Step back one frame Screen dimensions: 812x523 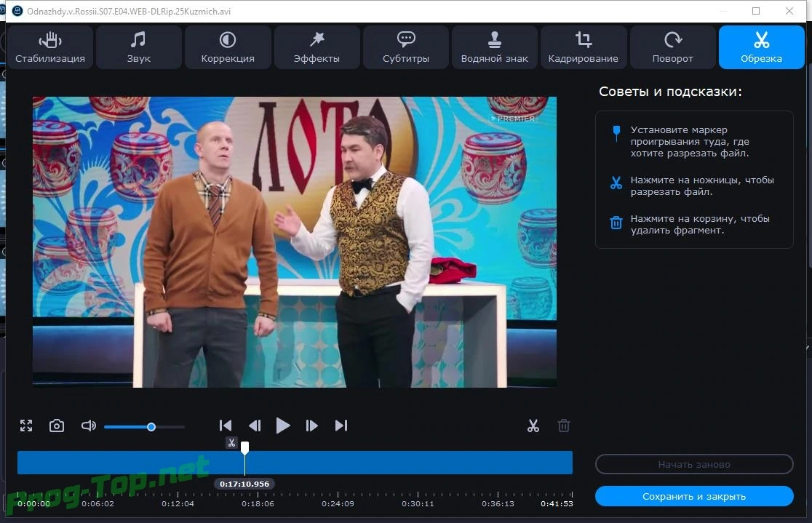[x=254, y=426]
